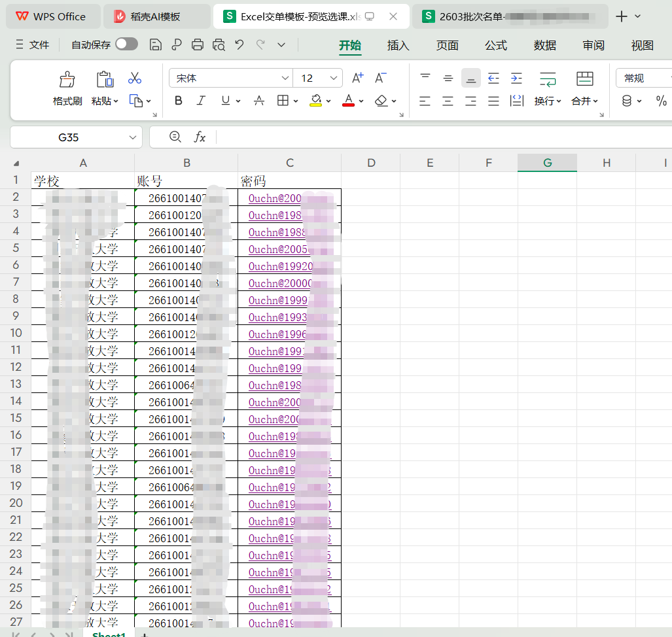Viewport: 672px width, 637px height.
Task: Click the eraser clear format icon
Action: coord(381,101)
